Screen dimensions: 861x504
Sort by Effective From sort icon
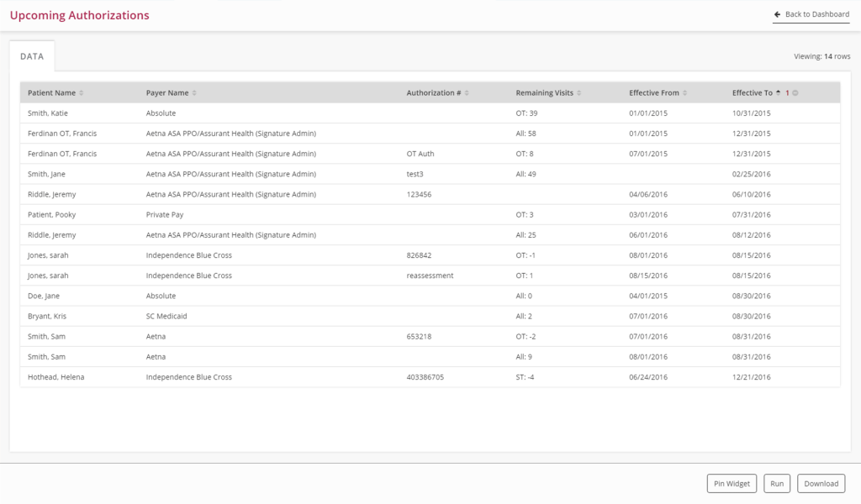tap(685, 92)
